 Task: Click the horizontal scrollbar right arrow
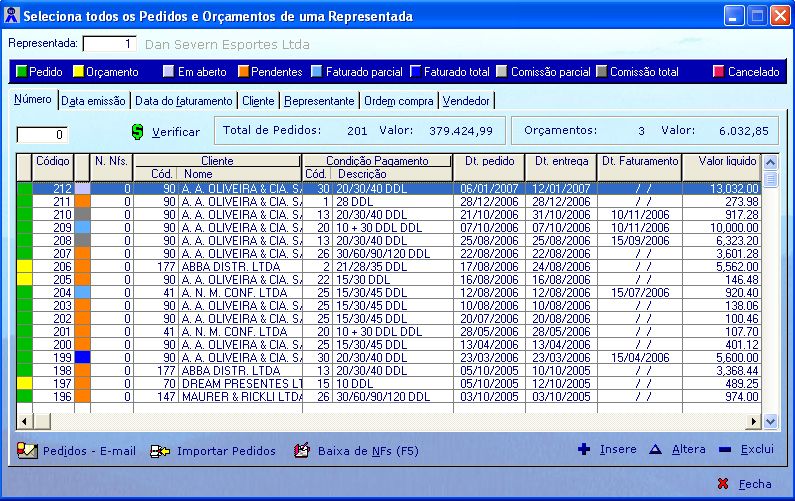[x=753, y=422]
